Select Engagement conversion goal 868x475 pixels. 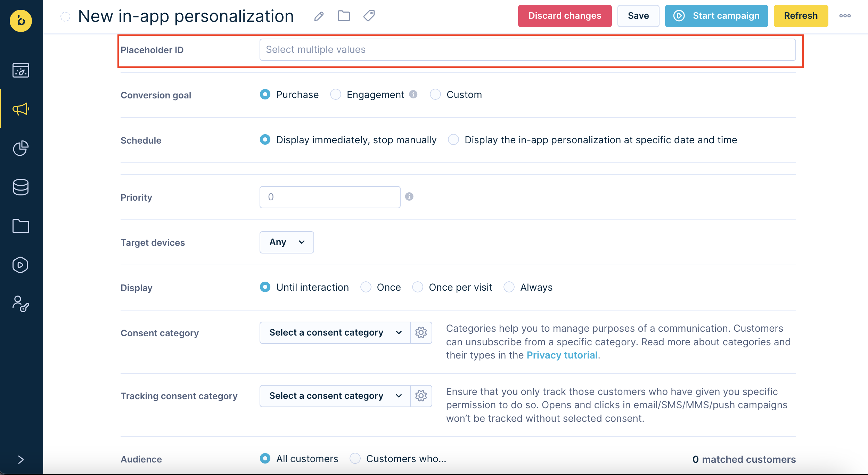click(x=336, y=95)
